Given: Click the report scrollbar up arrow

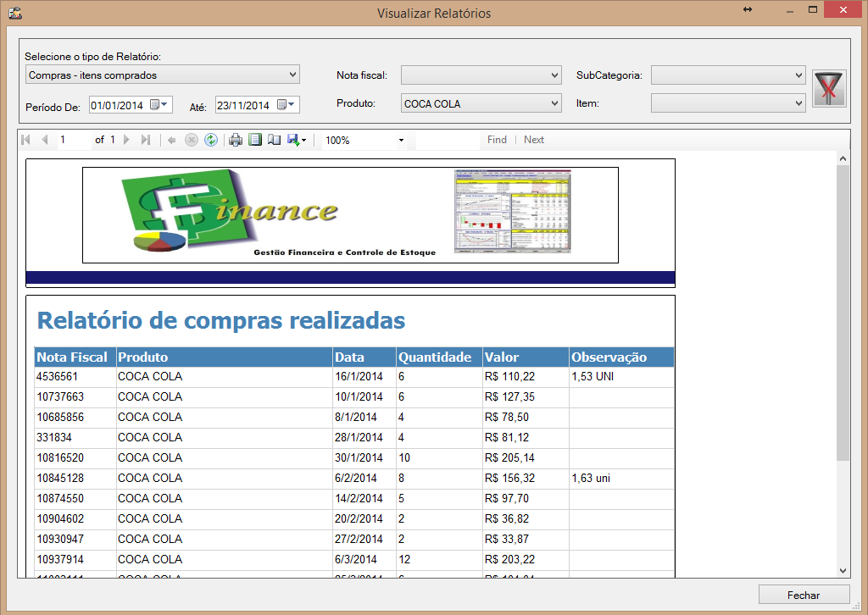Looking at the screenshot, I should point(843,158).
